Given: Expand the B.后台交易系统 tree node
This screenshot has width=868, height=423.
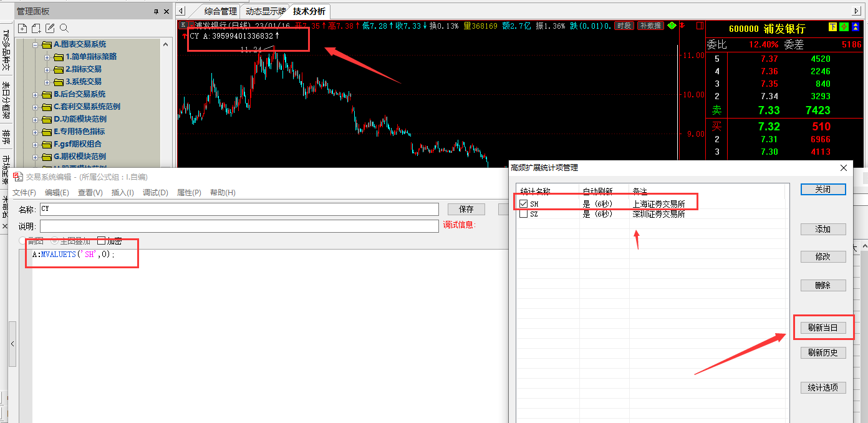Looking at the screenshot, I should (x=36, y=94).
